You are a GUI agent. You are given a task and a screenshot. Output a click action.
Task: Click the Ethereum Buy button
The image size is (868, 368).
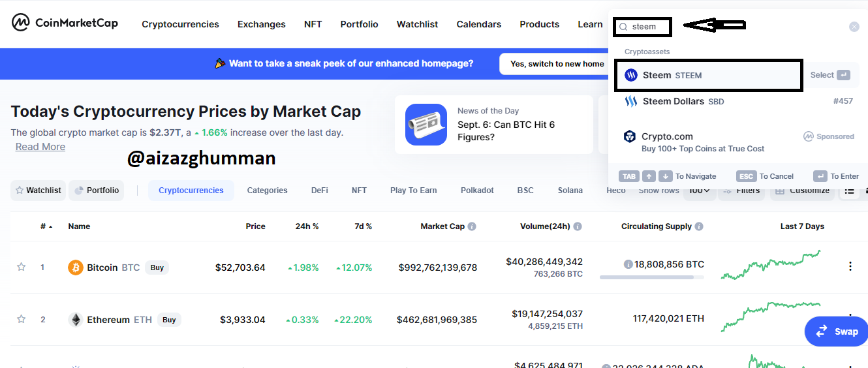(x=169, y=320)
